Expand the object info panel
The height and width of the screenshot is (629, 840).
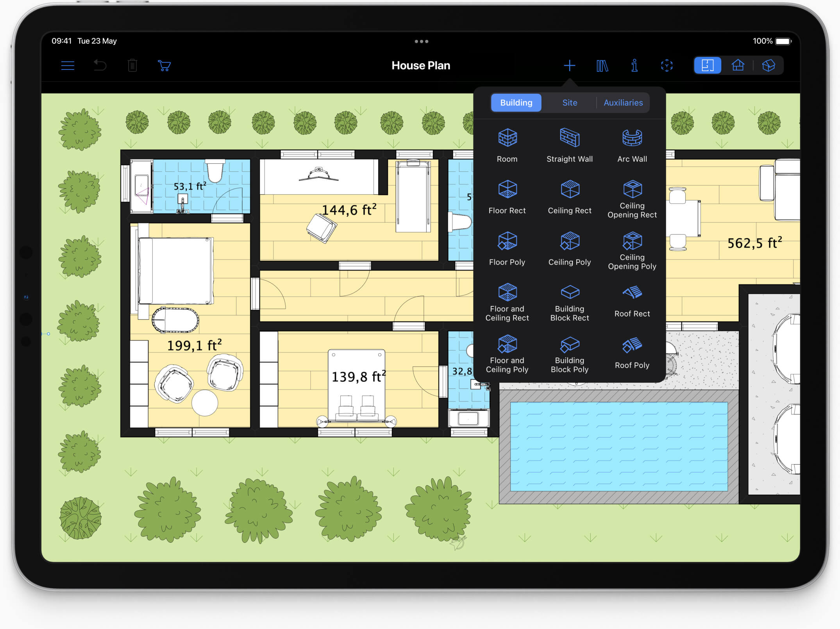tap(634, 65)
